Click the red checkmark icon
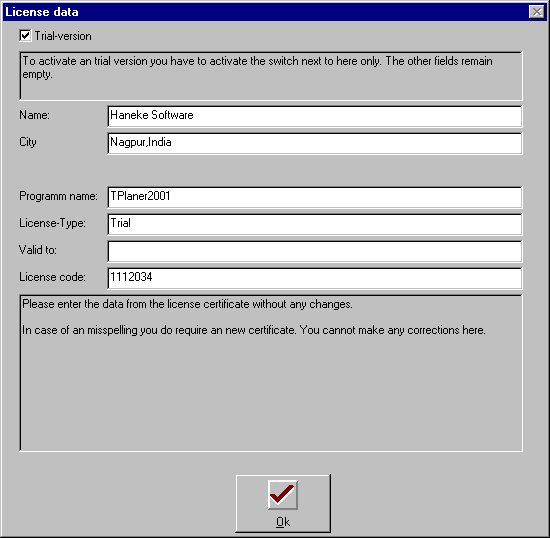This screenshot has height=538, width=550. (282, 495)
